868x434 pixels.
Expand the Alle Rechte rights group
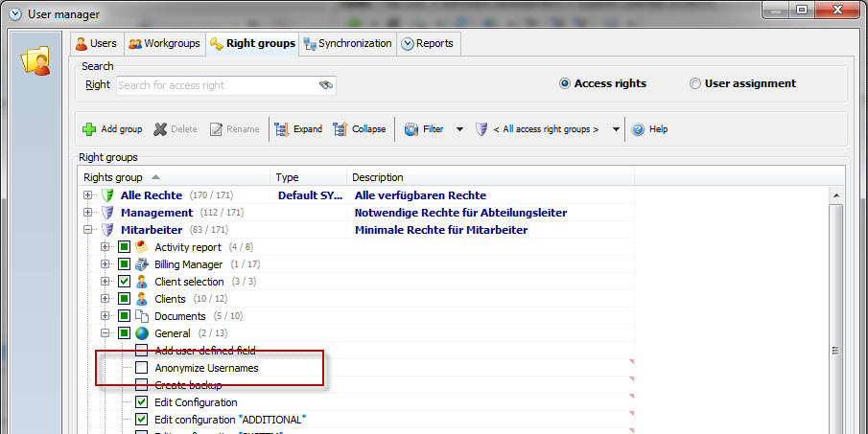tap(88, 195)
